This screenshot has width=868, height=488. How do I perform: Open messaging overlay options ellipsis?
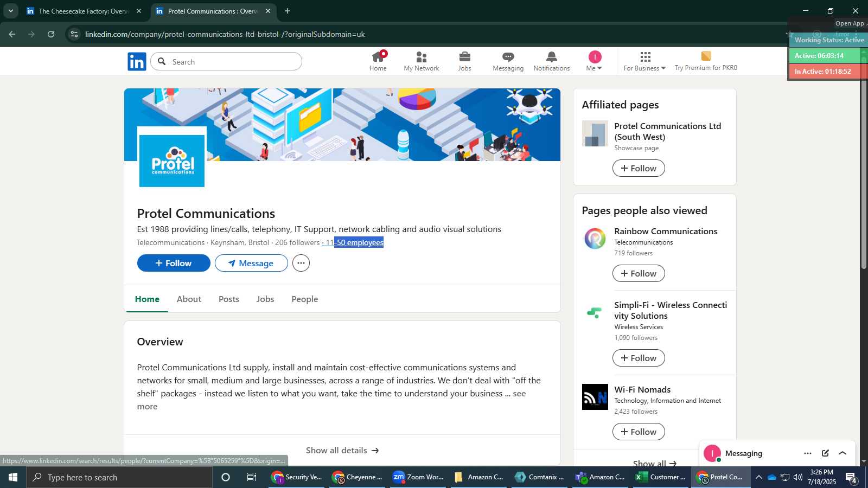pyautogui.click(x=808, y=453)
